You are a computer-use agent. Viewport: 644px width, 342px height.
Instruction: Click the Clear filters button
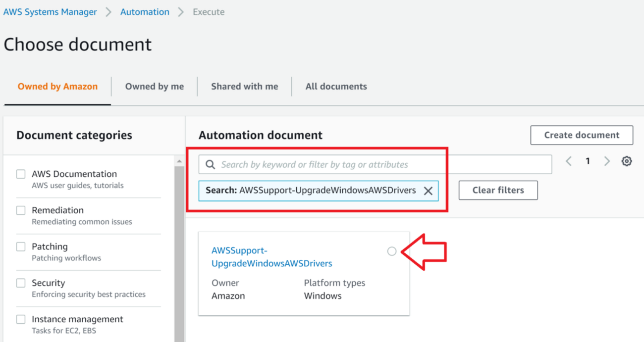[x=498, y=190]
